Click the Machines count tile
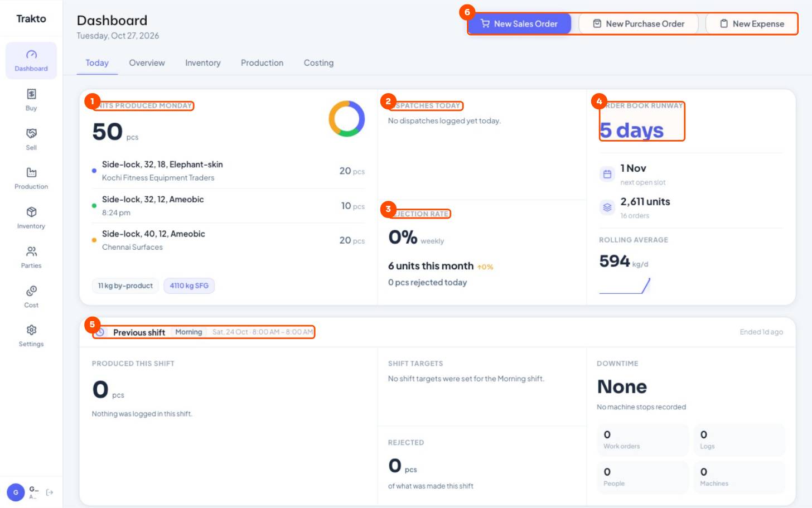The width and height of the screenshot is (812, 508). point(739,477)
